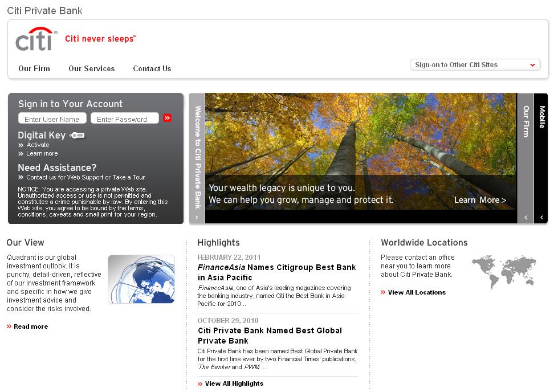
Task: Click Learn More on the forest banner
Action: (x=480, y=200)
